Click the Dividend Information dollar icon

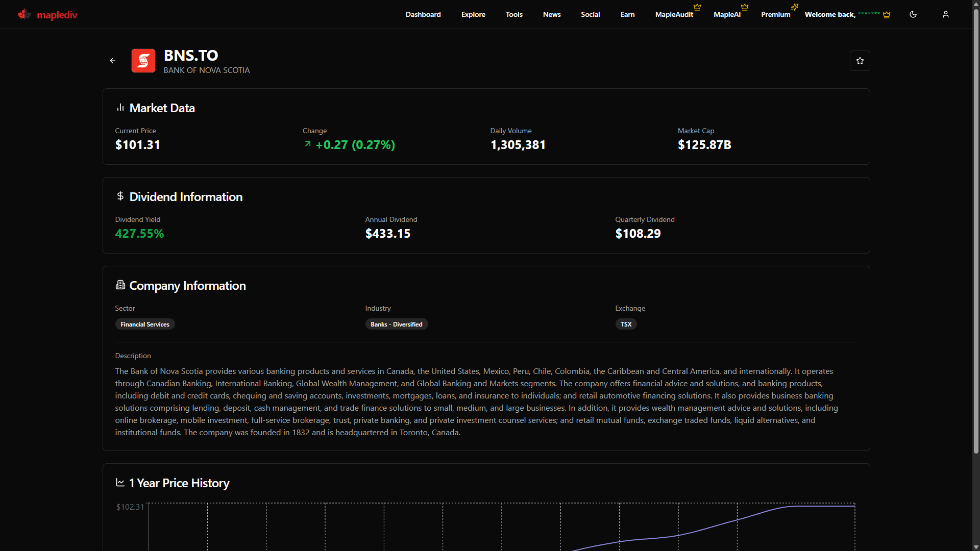click(x=120, y=196)
